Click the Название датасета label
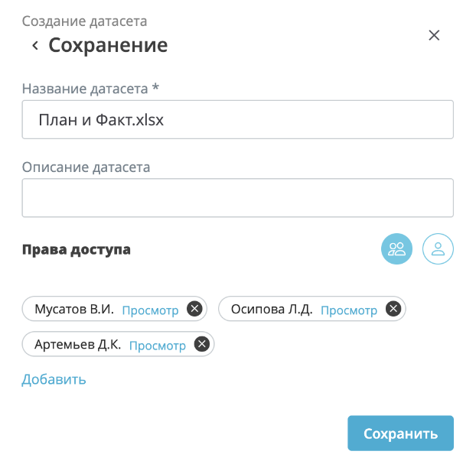The width and height of the screenshot is (476, 474). pyautogui.click(x=90, y=89)
